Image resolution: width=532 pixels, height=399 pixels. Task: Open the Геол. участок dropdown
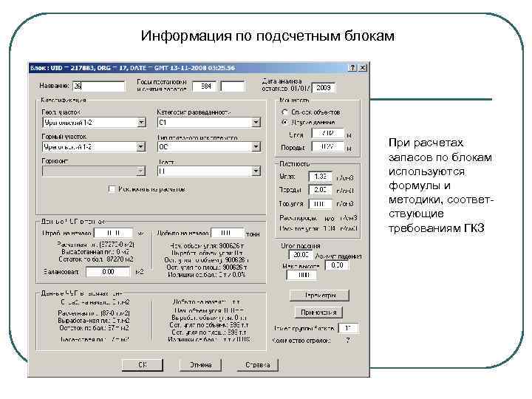point(142,122)
